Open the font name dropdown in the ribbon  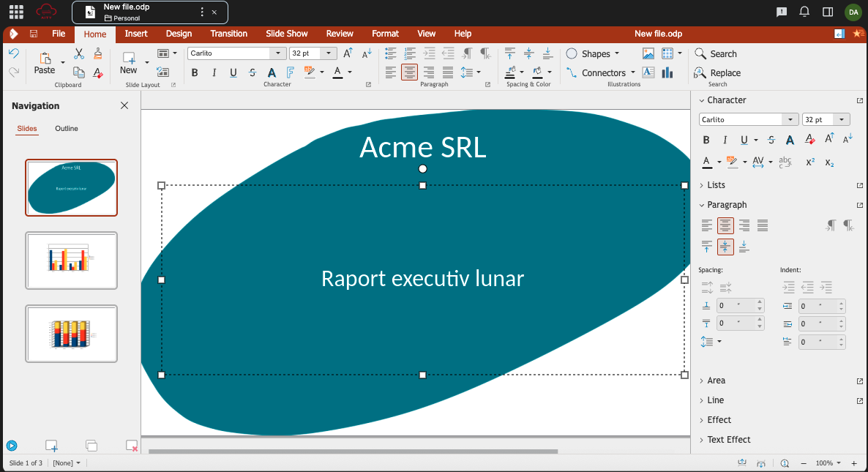point(278,53)
